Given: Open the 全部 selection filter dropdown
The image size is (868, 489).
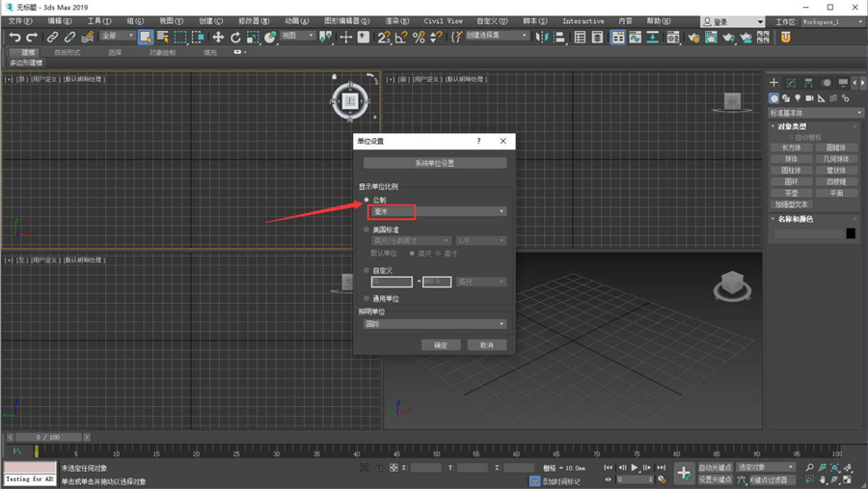Looking at the screenshot, I should tap(118, 36).
